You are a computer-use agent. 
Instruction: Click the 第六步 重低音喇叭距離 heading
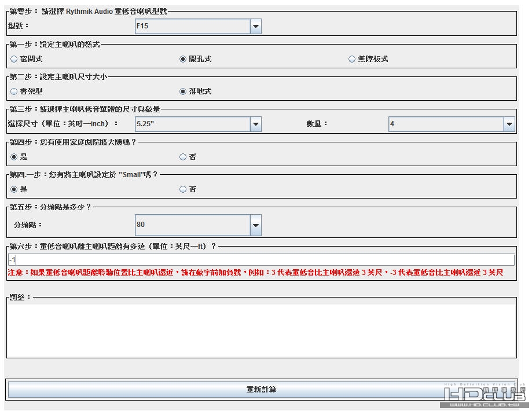(113, 247)
